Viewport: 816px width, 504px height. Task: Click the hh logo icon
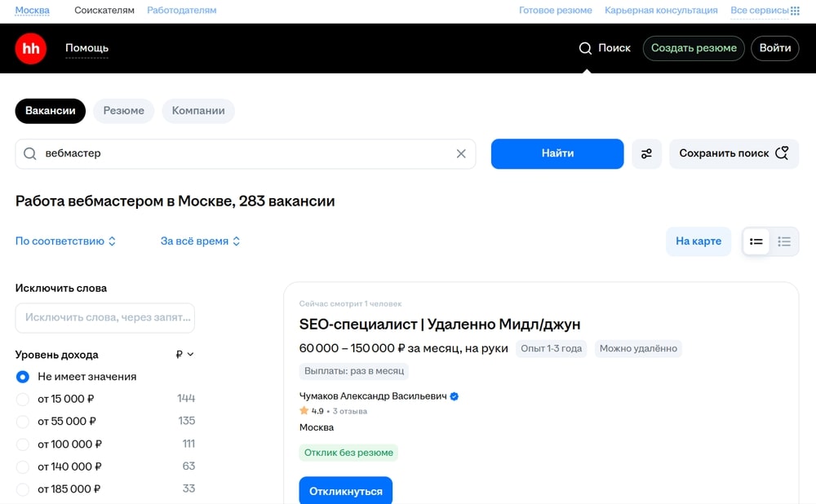coord(31,48)
